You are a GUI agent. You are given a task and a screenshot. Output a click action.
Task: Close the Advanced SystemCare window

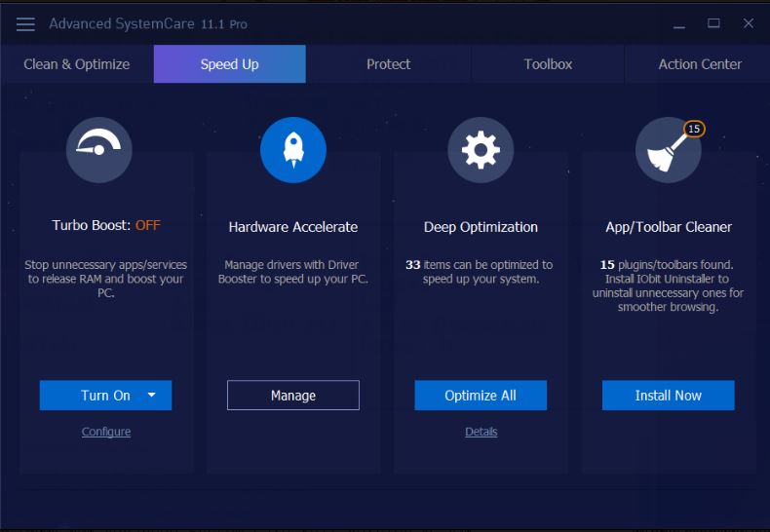click(x=748, y=23)
